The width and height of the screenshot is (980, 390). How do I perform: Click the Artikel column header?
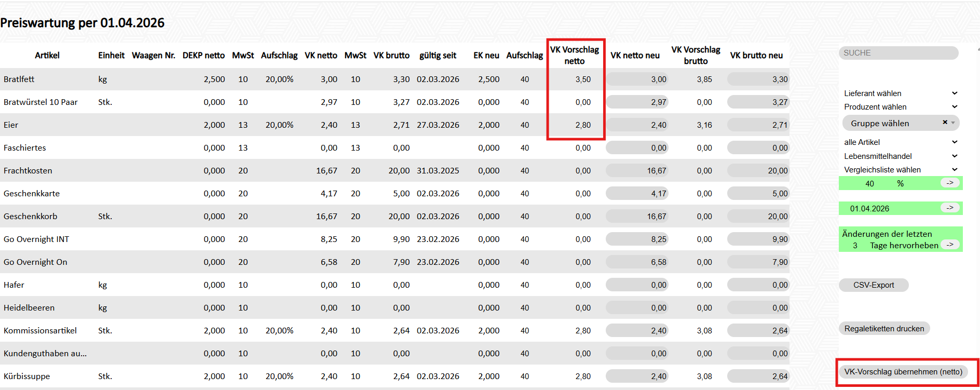pyautogui.click(x=47, y=56)
